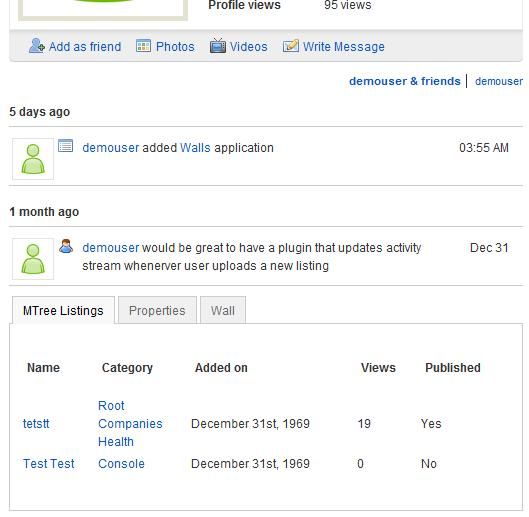Open the Test Test listing
Screen dimensions: 529x517
click(49, 464)
